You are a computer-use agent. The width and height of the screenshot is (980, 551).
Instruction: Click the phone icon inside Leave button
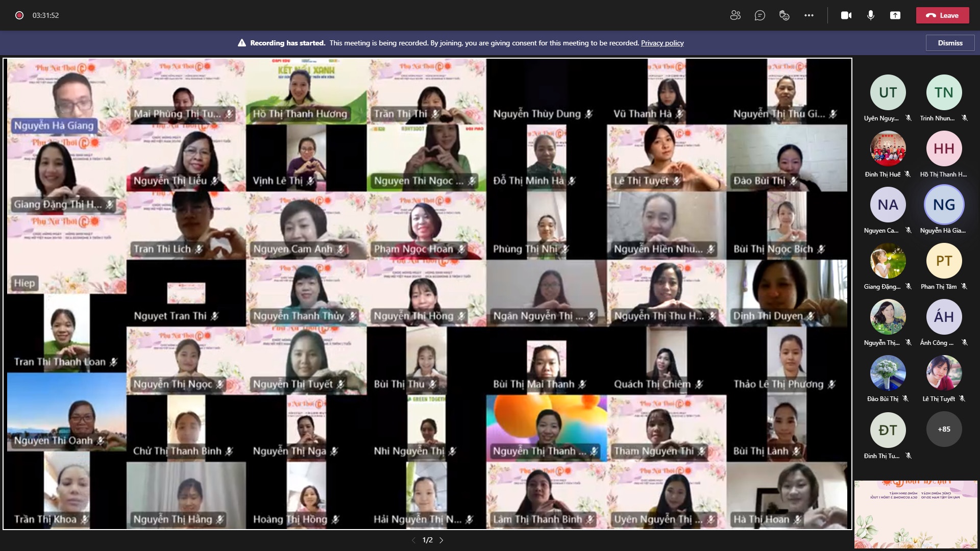[x=930, y=15]
